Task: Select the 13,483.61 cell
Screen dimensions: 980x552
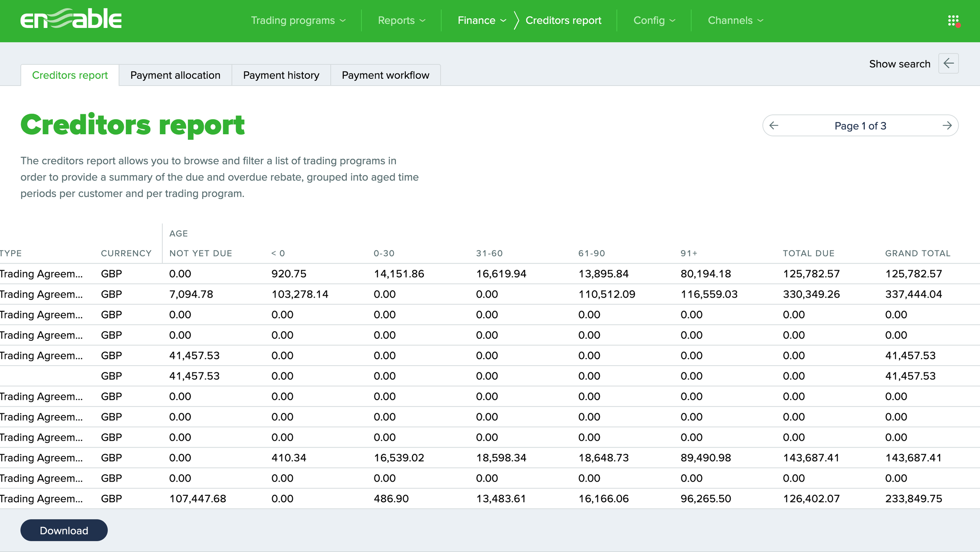Action: [x=501, y=499]
